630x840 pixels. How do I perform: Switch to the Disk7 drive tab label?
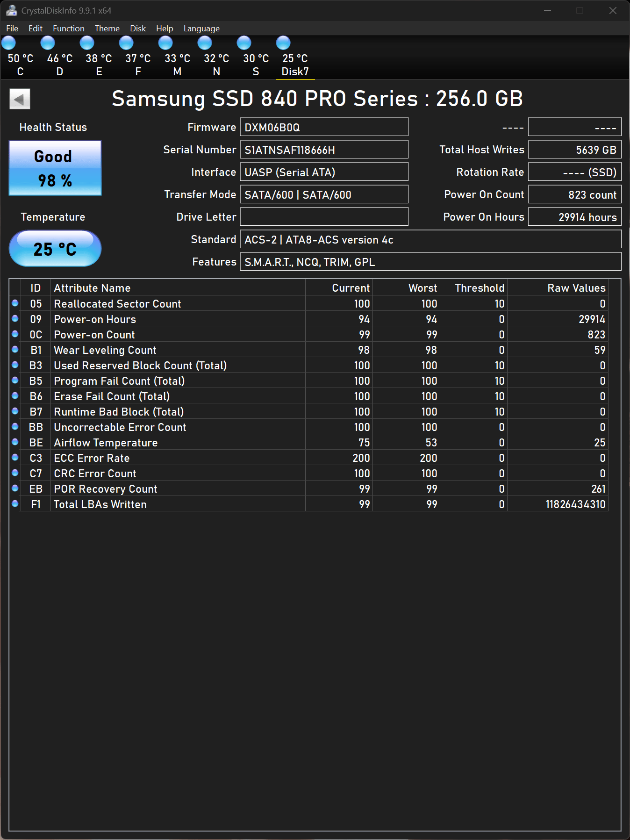295,72
